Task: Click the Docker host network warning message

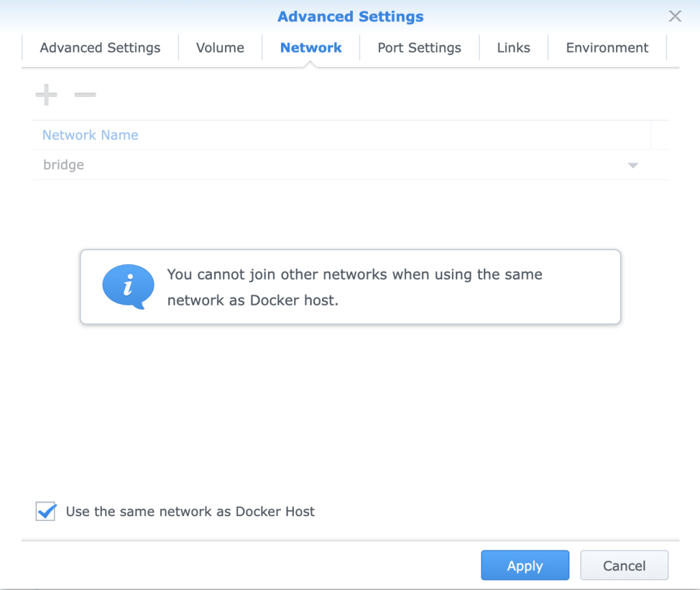Action: (x=355, y=287)
